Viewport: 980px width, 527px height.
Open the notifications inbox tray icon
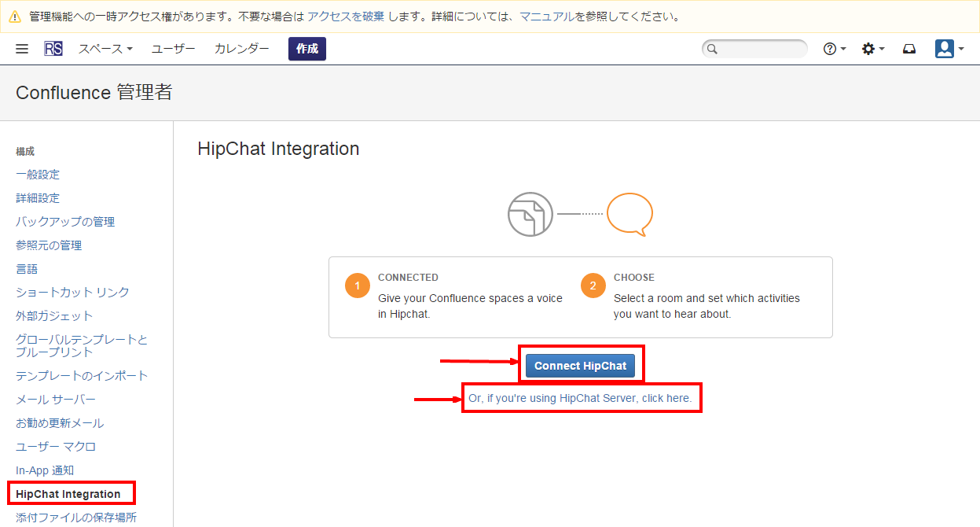[909, 49]
